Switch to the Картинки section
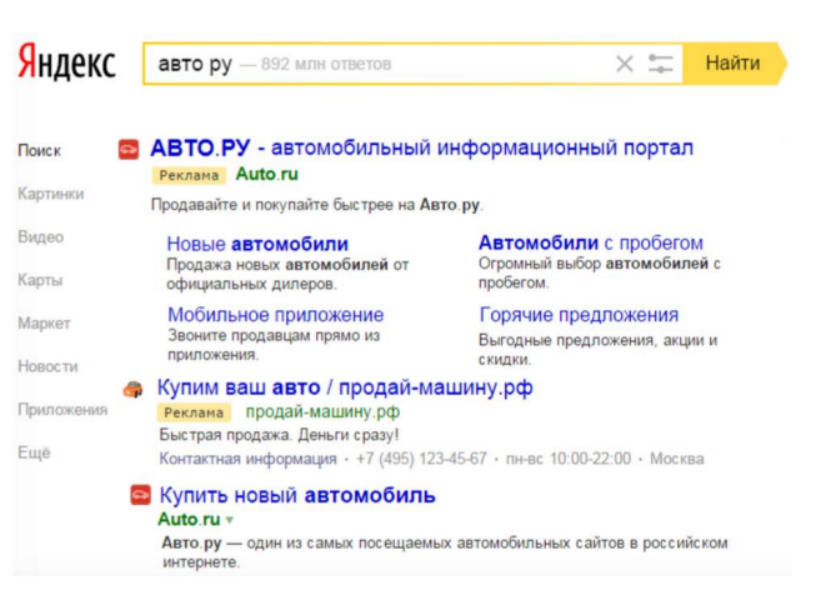The width and height of the screenshot is (832, 595). pos(51,194)
